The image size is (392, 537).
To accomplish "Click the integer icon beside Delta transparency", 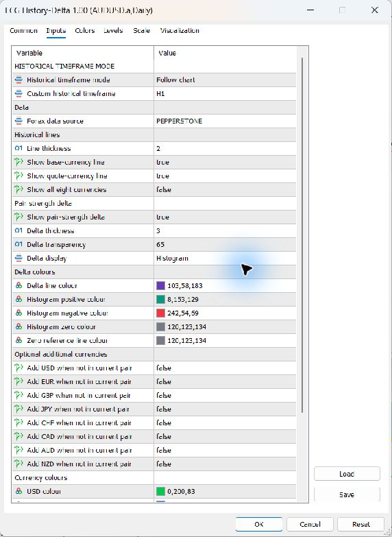I will (19, 244).
